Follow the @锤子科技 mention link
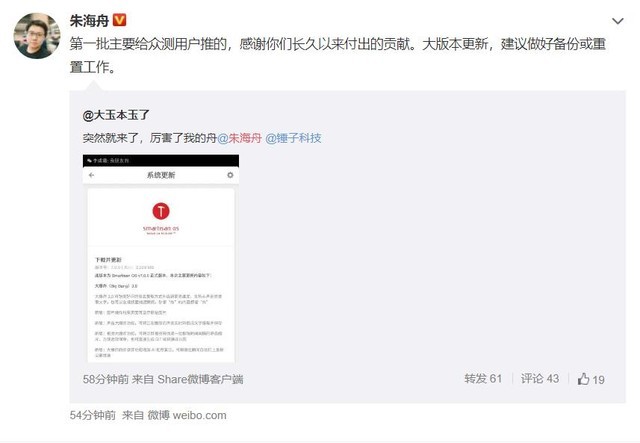Image resolution: width=640 pixels, height=443 pixels. [293, 138]
